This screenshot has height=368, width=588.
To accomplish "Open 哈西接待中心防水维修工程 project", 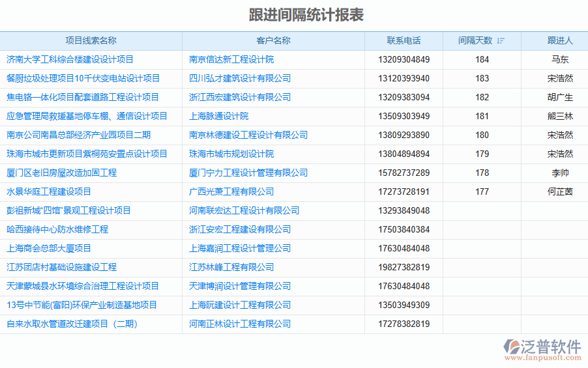I will [x=57, y=229].
